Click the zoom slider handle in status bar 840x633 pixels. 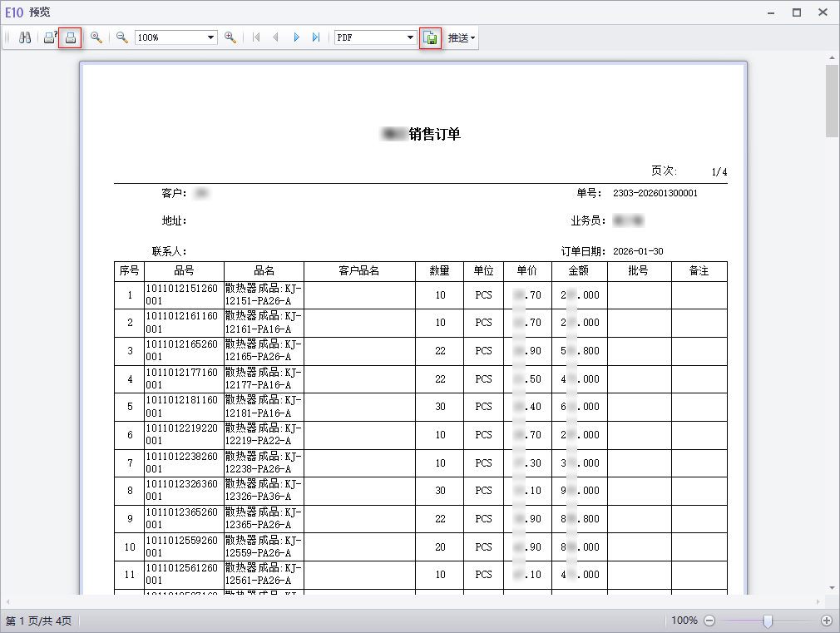[x=768, y=621]
